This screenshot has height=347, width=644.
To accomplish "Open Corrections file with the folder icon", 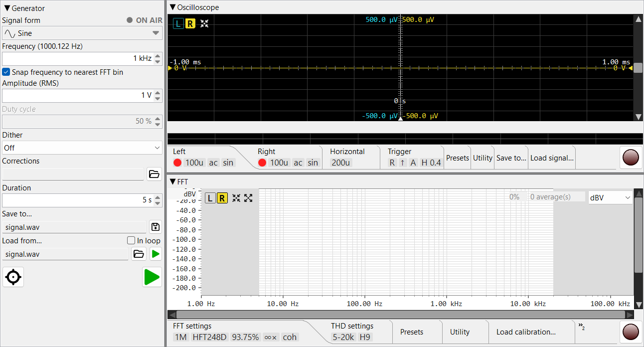I will pyautogui.click(x=155, y=174).
